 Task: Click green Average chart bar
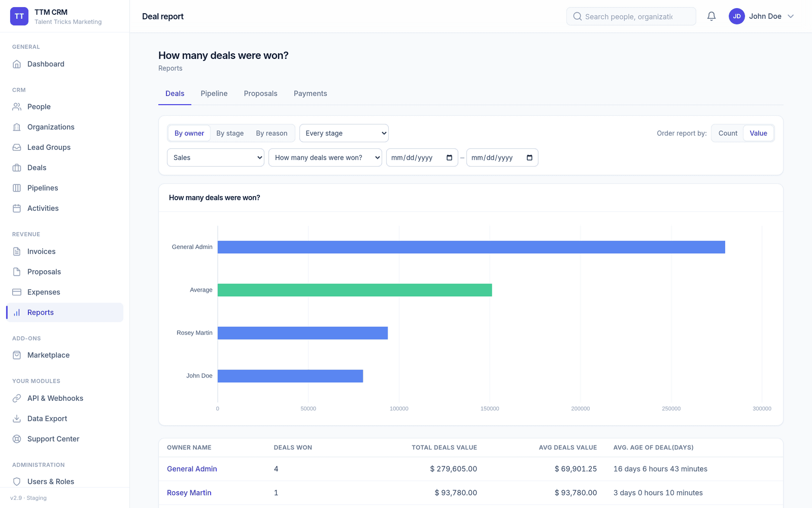pyautogui.click(x=355, y=290)
